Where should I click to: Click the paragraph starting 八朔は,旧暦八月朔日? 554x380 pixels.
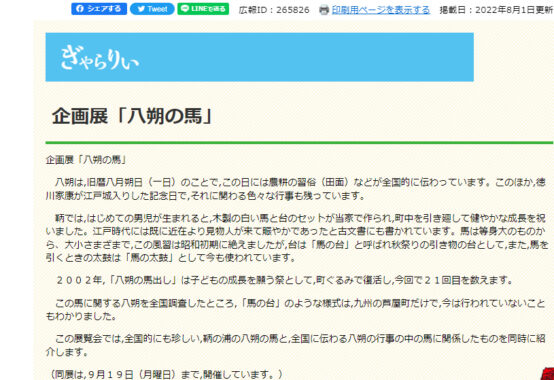296,189
